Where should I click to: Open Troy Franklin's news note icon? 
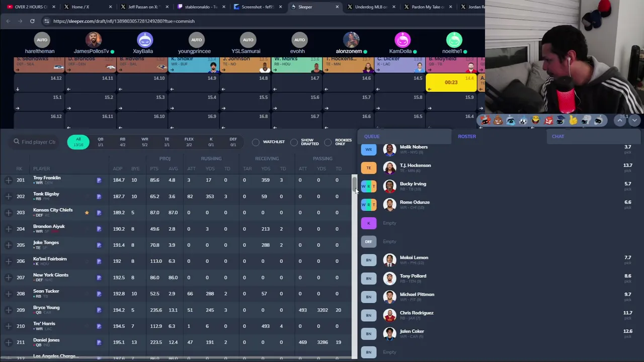click(x=99, y=180)
